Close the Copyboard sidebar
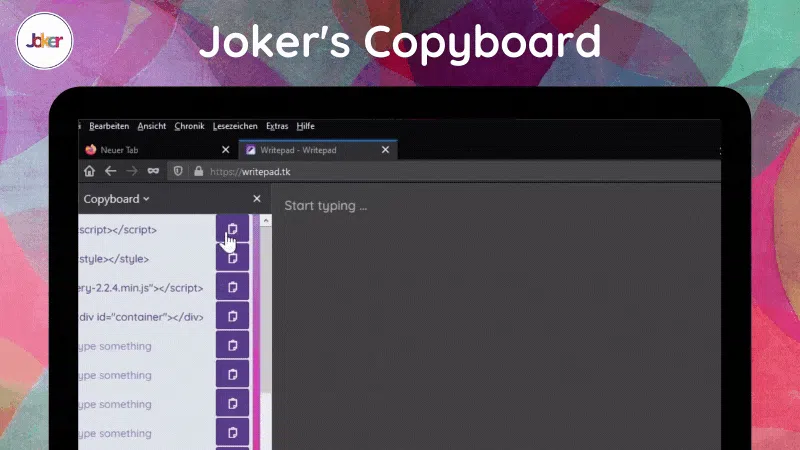This screenshot has height=450, width=800. 257,198
